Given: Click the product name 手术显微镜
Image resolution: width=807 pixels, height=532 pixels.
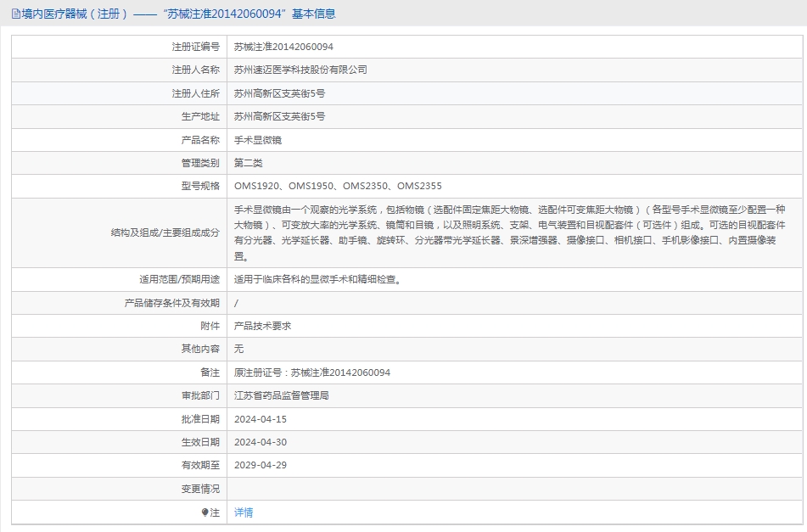Looking at the screenshot, I should point(258,140).
